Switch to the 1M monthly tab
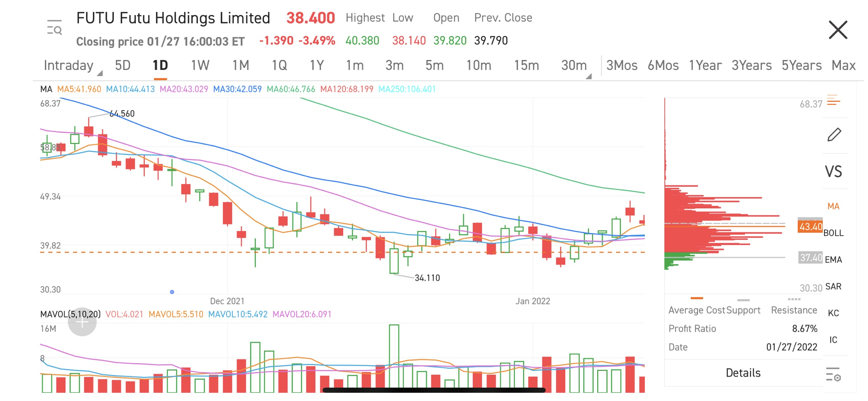This screenshot has width=868, height=401. (x=241, y=65)
